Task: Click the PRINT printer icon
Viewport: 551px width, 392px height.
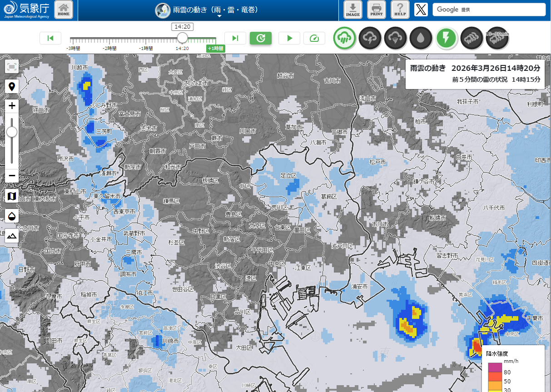Action: coord(376,10)
